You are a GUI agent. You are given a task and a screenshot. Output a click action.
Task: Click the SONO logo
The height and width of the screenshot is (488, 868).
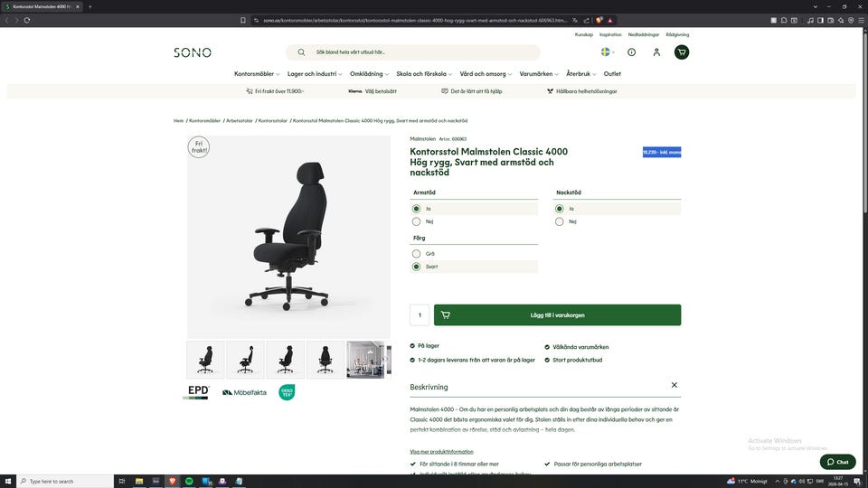coord(192,52)
